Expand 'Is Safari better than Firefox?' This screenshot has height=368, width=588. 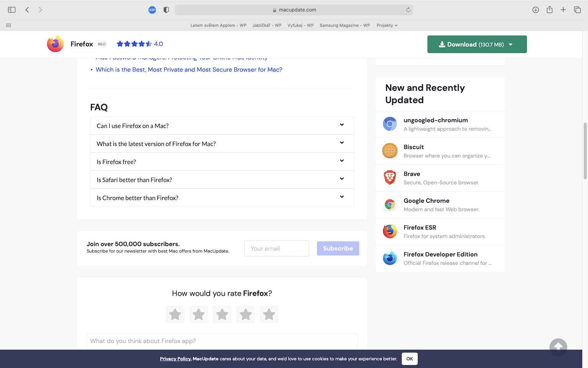pos(222,180)
